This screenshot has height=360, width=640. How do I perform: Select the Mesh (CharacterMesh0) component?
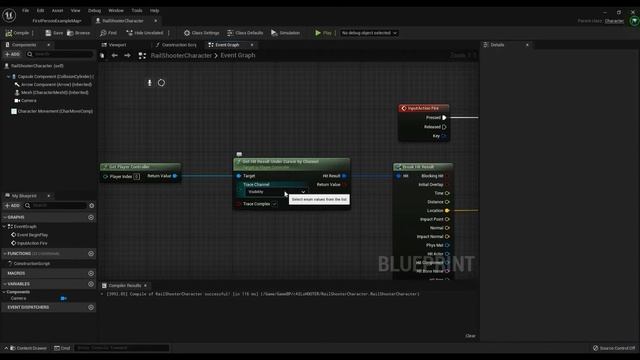point(51,93)
